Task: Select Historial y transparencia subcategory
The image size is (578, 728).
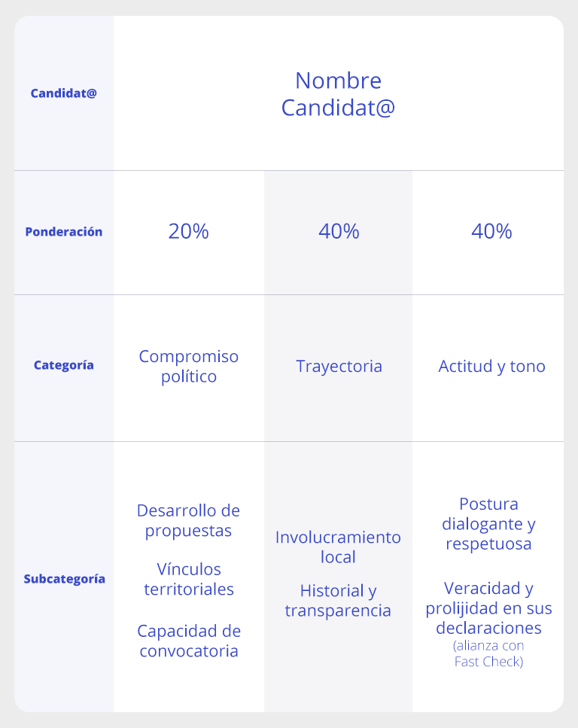Action: (338, 600)
